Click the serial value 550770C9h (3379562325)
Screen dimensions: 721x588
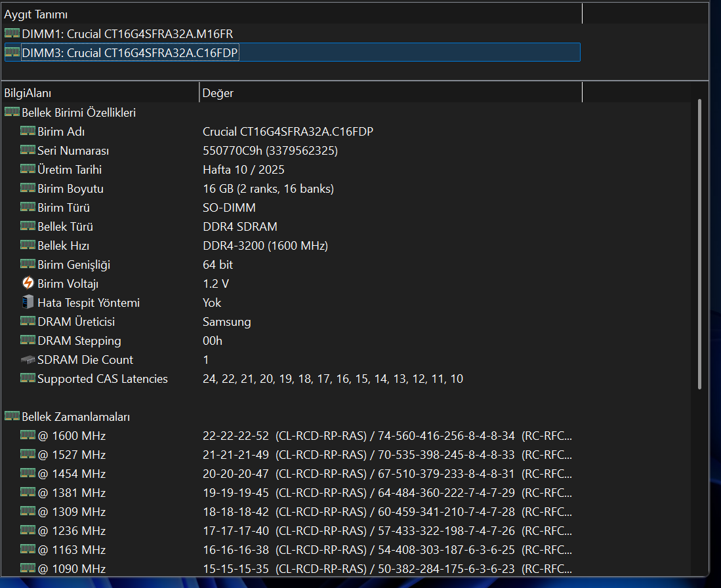pos(270,151)
